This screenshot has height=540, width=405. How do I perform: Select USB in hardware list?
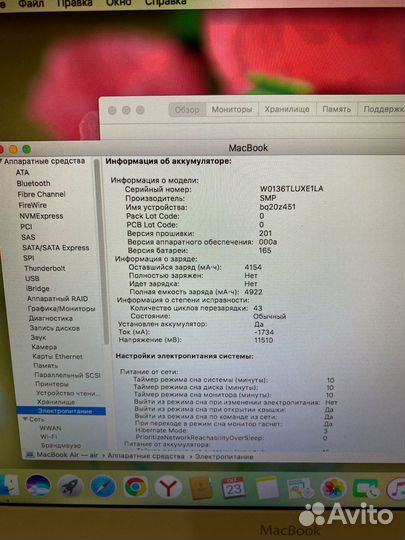tap(32, 278)
